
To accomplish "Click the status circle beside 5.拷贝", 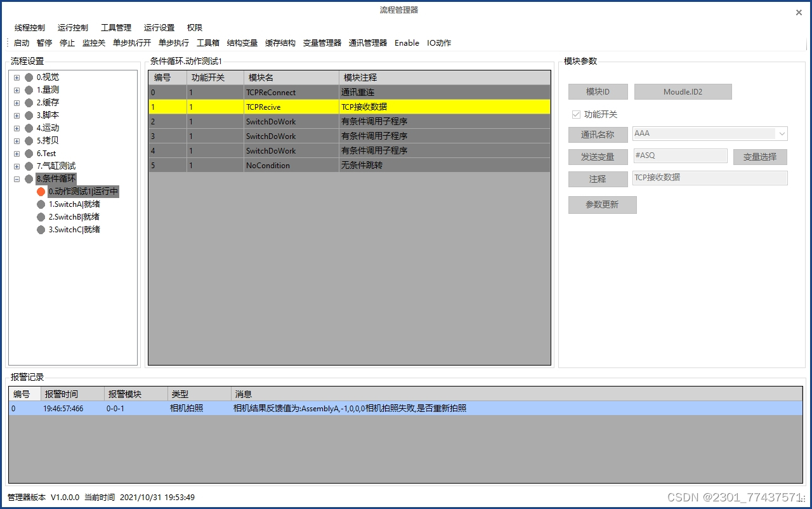I will (29, 141).
